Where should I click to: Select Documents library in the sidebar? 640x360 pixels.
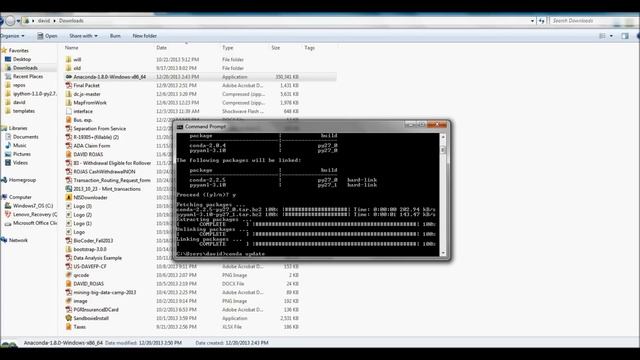pos(25,137)
